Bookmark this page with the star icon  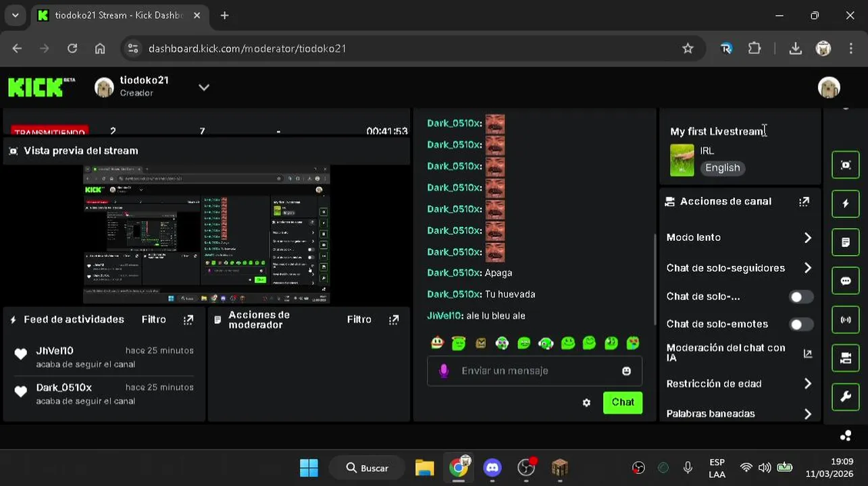tap(688, 49)
